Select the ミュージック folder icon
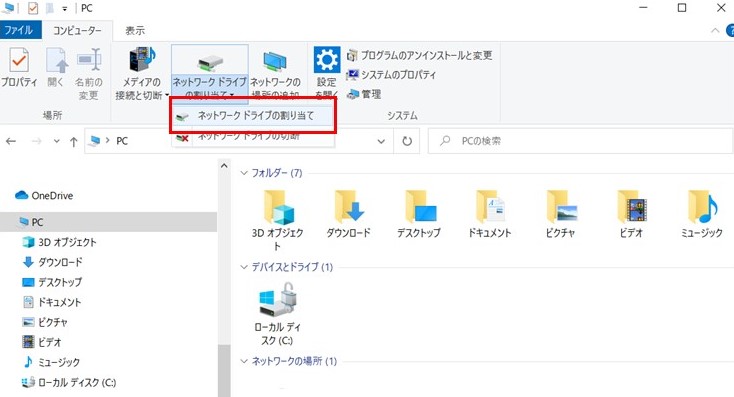This screenshot has height=397, width=734. click(702, 214)
